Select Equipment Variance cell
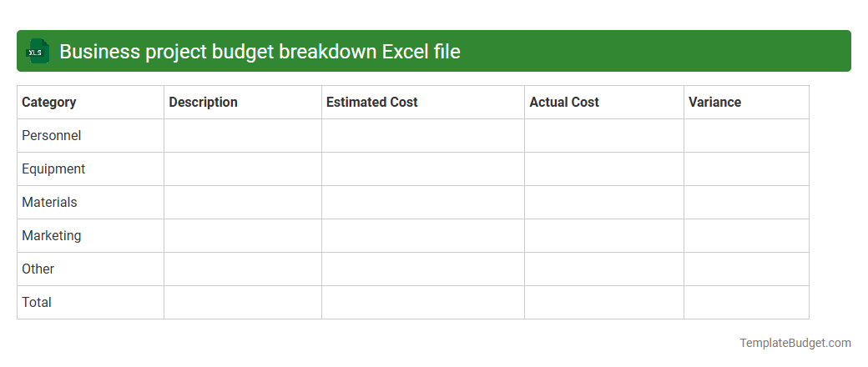Screen dimensions: 868x367 pos(747,168)
